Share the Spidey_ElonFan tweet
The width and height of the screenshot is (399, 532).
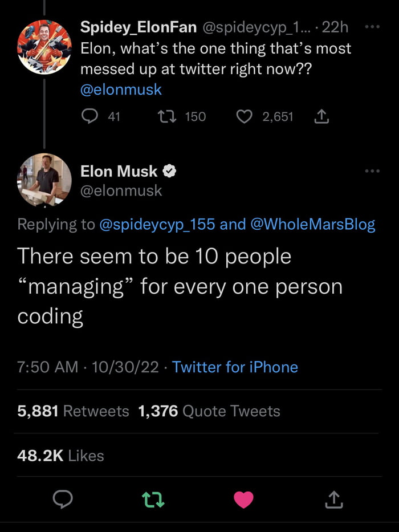click(x=321, y=116)
